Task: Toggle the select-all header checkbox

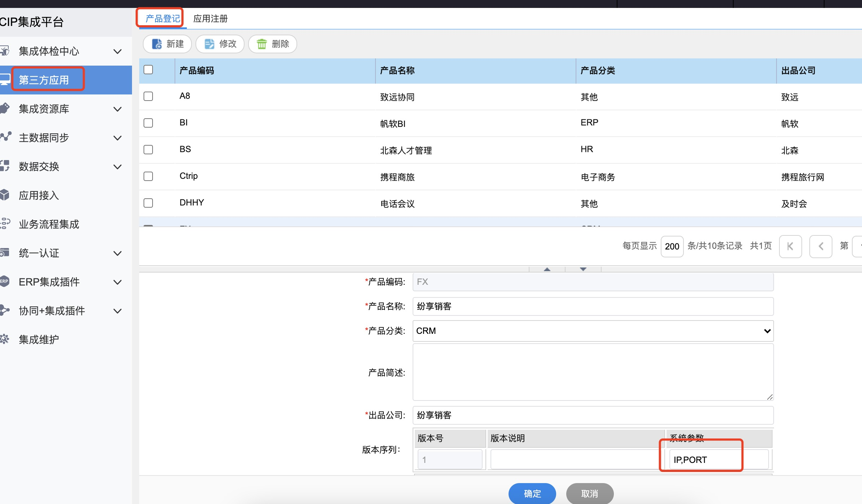Action: pyautogui.click(x=148, y=70)
